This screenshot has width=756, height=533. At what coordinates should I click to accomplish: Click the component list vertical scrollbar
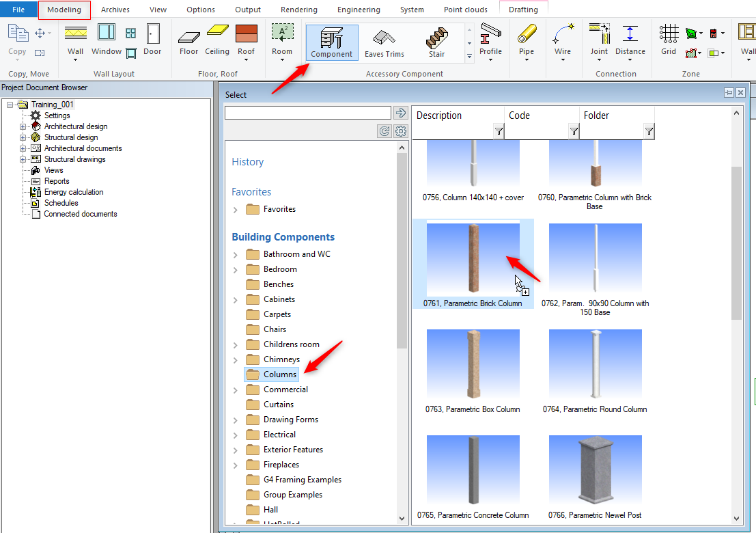point(736,246)
